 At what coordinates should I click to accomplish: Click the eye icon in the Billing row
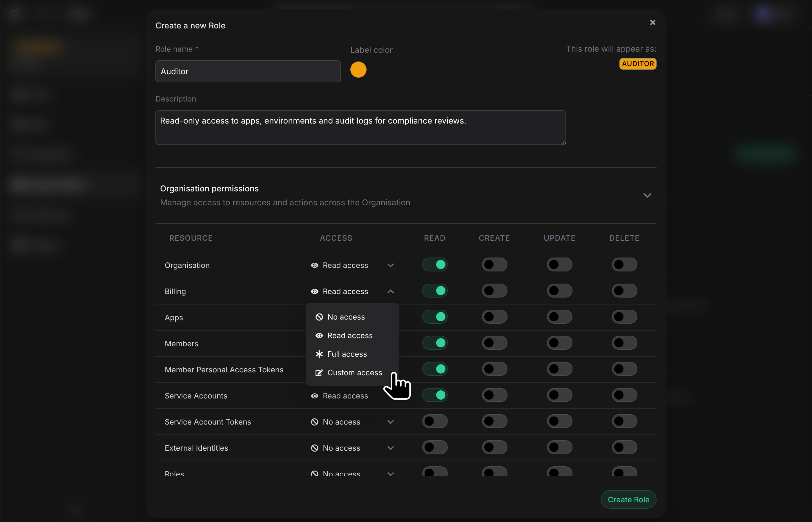point(314,291)
